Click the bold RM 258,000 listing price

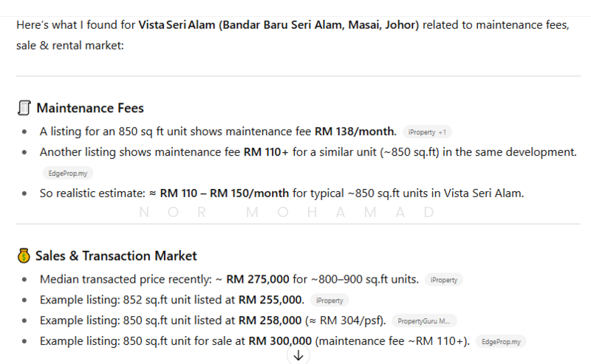click(x=270, y=320)
